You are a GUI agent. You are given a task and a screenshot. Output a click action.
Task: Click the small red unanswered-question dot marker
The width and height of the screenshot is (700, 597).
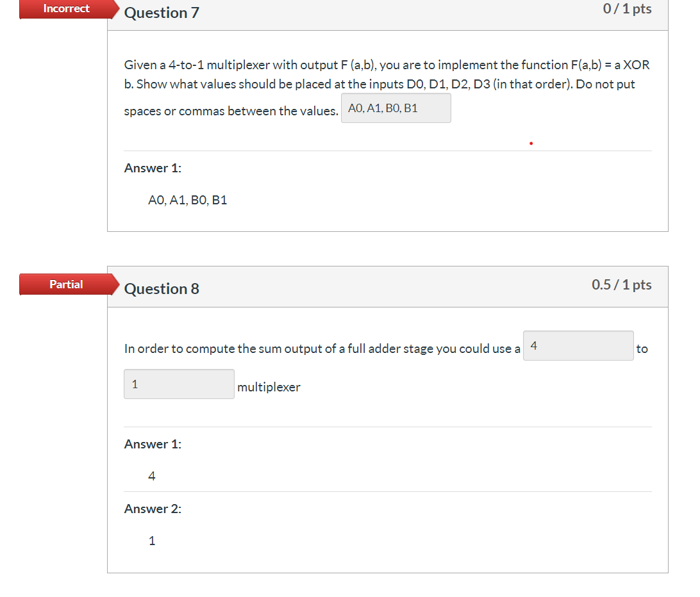click(x=531, y=143)
